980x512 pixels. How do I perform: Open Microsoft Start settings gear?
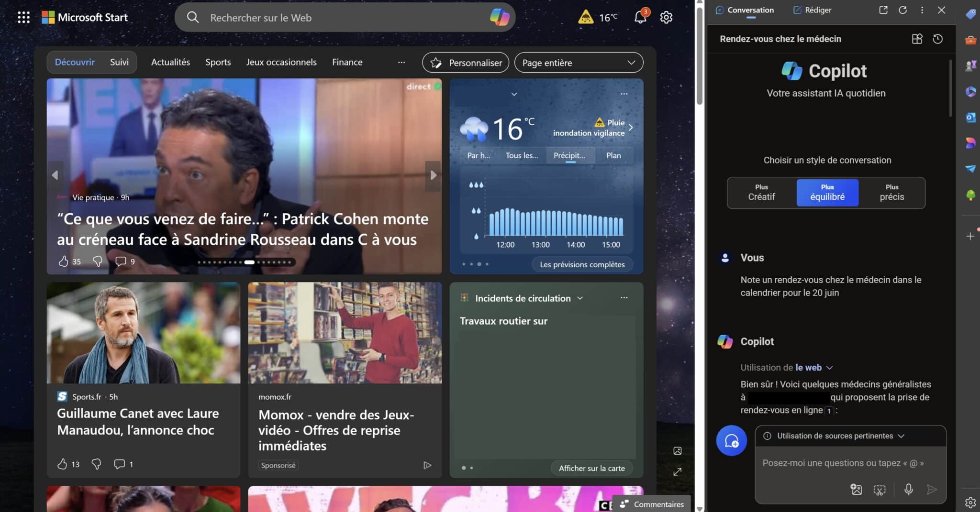pyautogui.click(x=666, y=18)
